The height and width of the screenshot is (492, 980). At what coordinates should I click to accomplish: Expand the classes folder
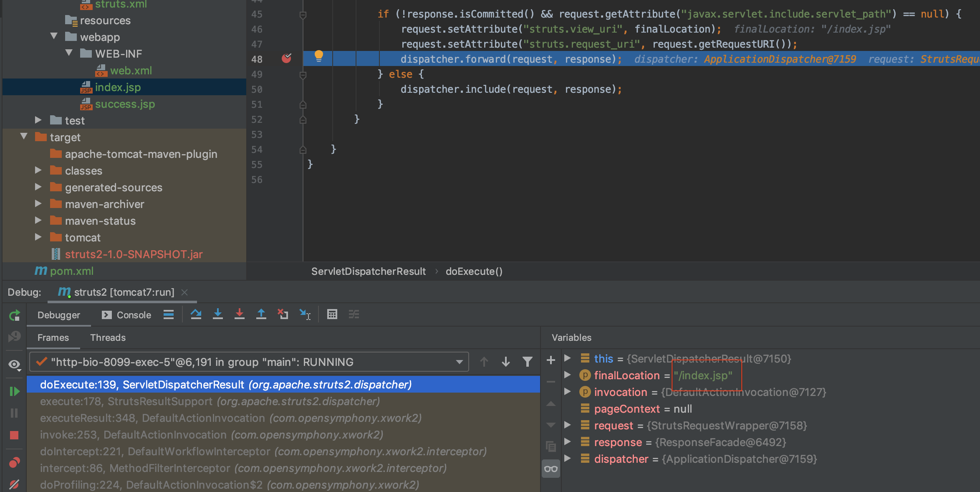38,170
